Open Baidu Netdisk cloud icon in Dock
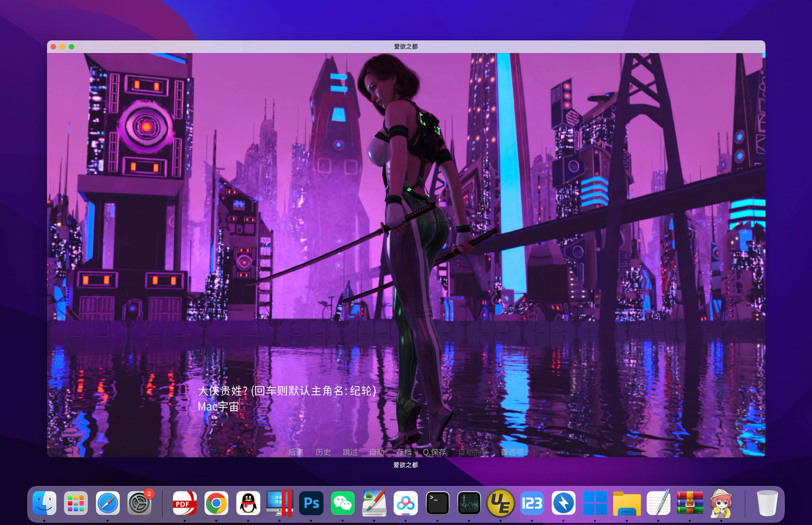The image size is (812, 525). pyautogui.click(x=406, y=503)
